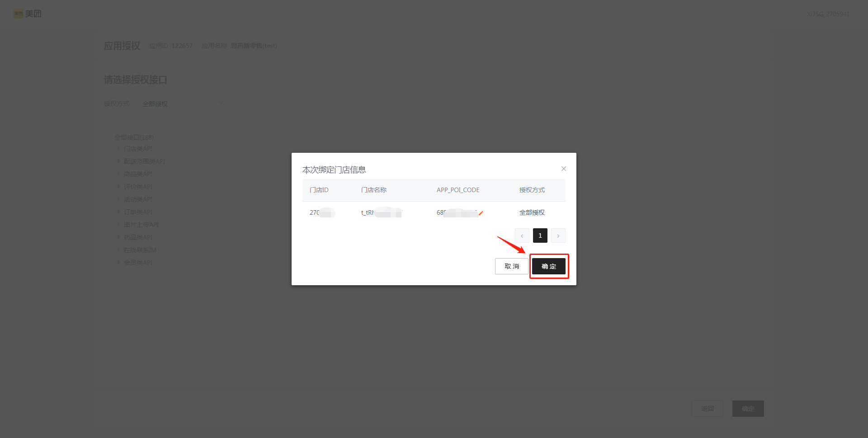Screen dimensions: 868x438
Task: Select the 活动类API tree item
Action: pyautogui.click(x=138, y=199)
